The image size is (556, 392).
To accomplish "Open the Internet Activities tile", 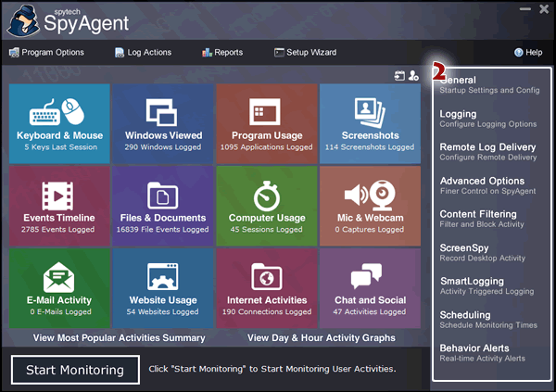I will (x=267, y=288).
